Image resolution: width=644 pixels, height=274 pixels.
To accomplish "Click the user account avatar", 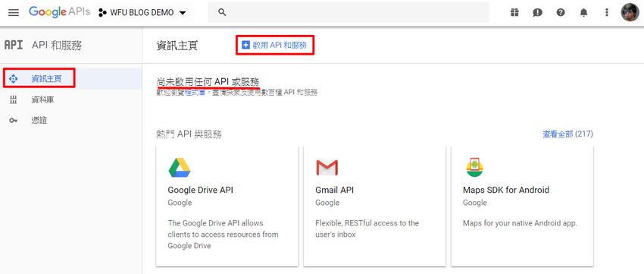I will click(630, 12).
